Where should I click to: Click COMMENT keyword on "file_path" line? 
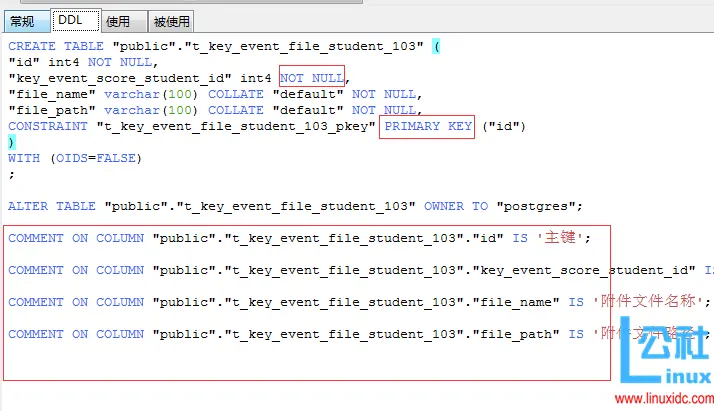[36, 334]
